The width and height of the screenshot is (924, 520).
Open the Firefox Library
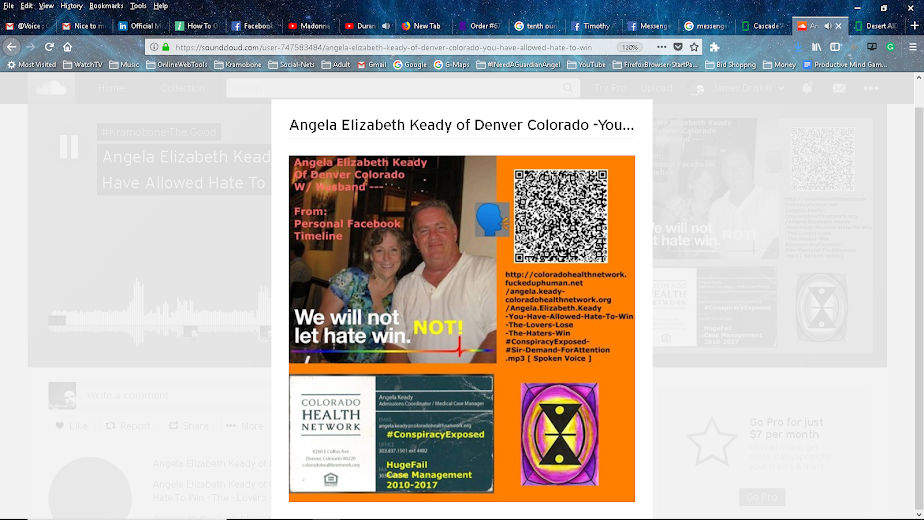(817, 47)
